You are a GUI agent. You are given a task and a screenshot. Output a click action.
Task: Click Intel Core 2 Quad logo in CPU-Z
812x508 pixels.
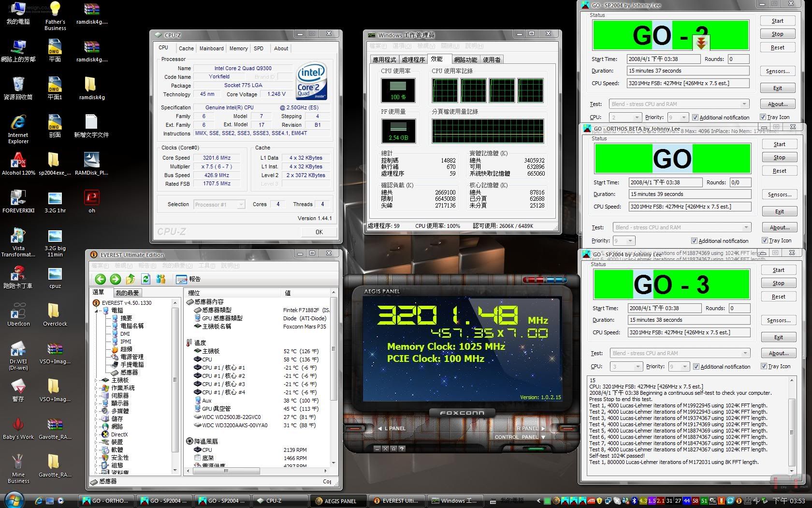pyautogui.click(x=311, y=81)
